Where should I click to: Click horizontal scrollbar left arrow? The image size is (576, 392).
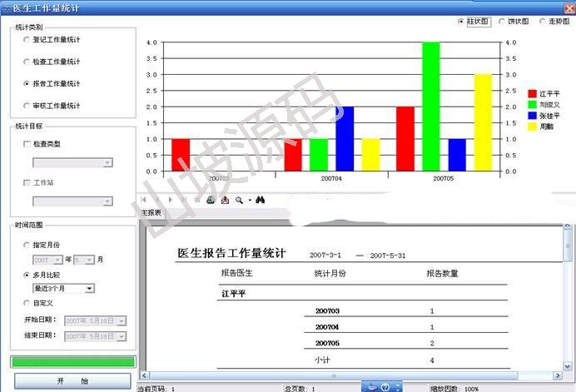tap(144, 375)
